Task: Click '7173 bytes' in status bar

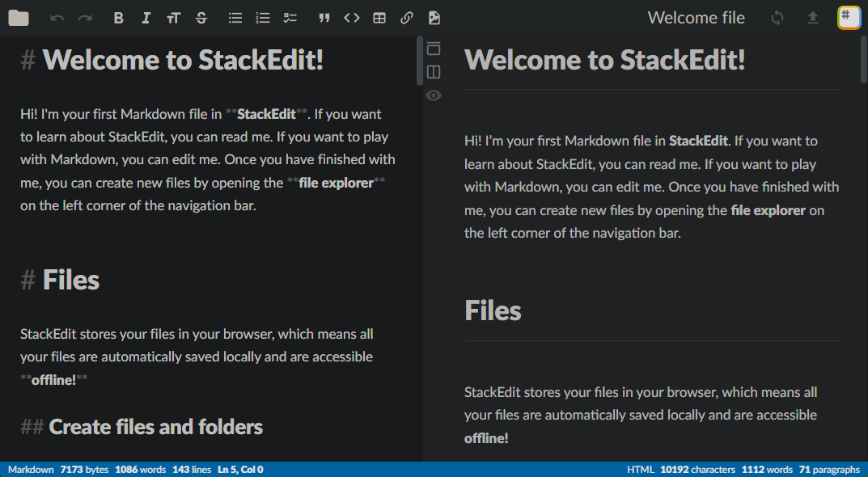Action: [85, 470]
